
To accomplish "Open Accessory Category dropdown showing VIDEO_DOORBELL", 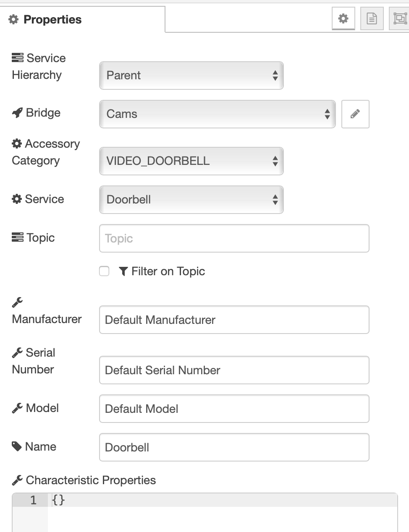I will (x=191, y=161).
